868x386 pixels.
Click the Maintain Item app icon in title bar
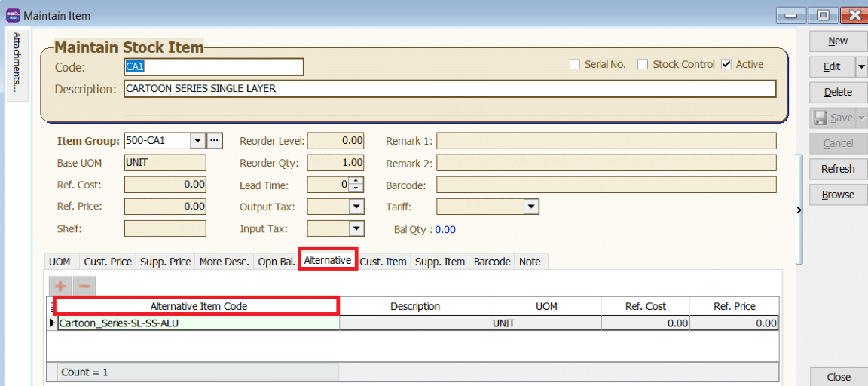tap(13, 15)
